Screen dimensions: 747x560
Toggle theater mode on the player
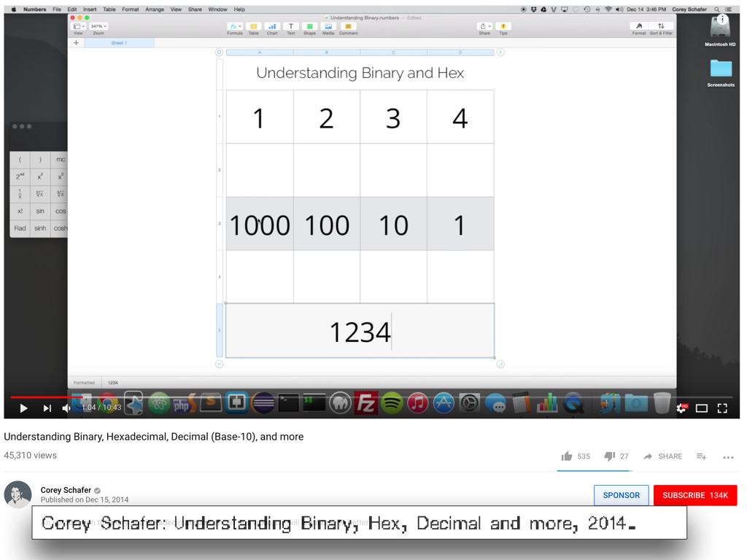[x=701, y=408]
